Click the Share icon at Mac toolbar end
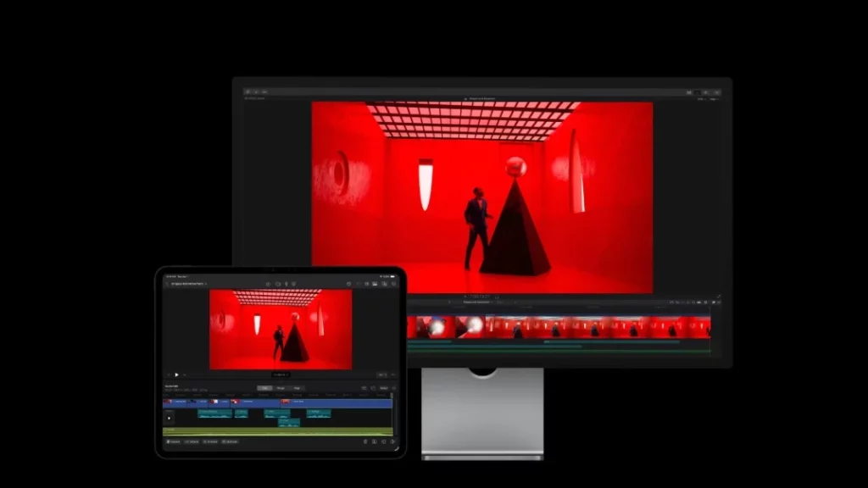Viewport: 868px width, 488px height. pyautogui.click(x=717, y=92)
